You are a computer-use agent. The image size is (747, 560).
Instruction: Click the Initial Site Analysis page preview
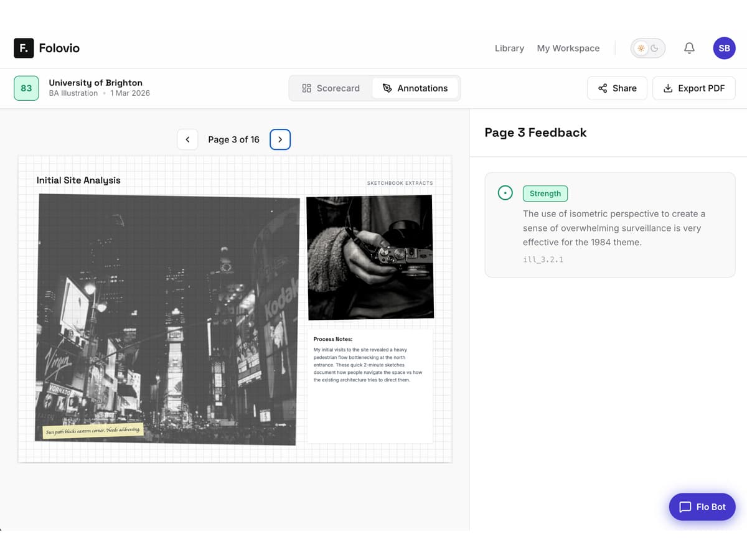pyautogui.click(x=235, y=308)
